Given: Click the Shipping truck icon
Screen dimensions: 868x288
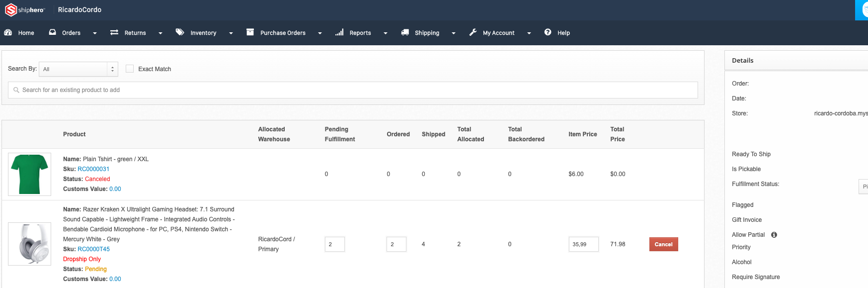Looking at the screenshot, I should (x=405, y=32).
